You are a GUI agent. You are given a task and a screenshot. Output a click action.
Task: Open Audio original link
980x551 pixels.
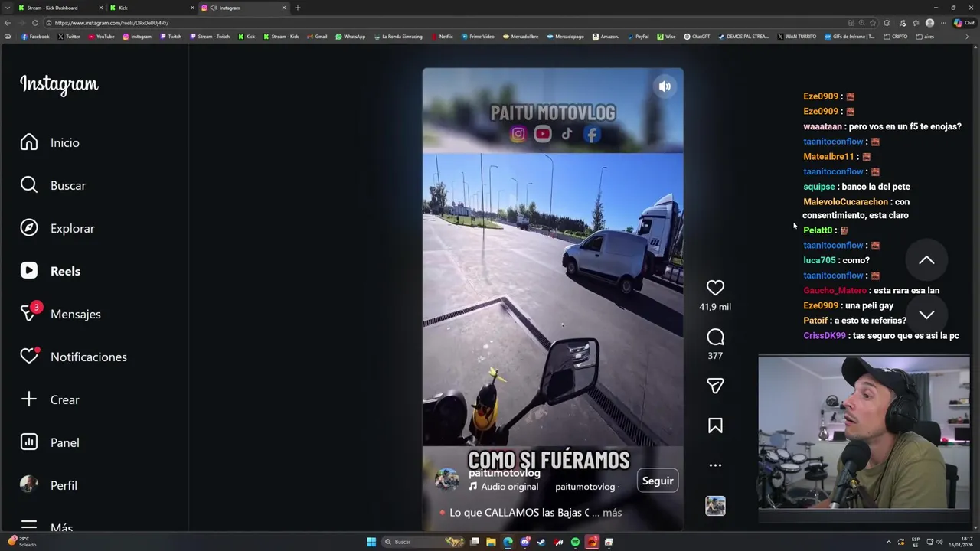pyautogui.click(x=504, y=487)
